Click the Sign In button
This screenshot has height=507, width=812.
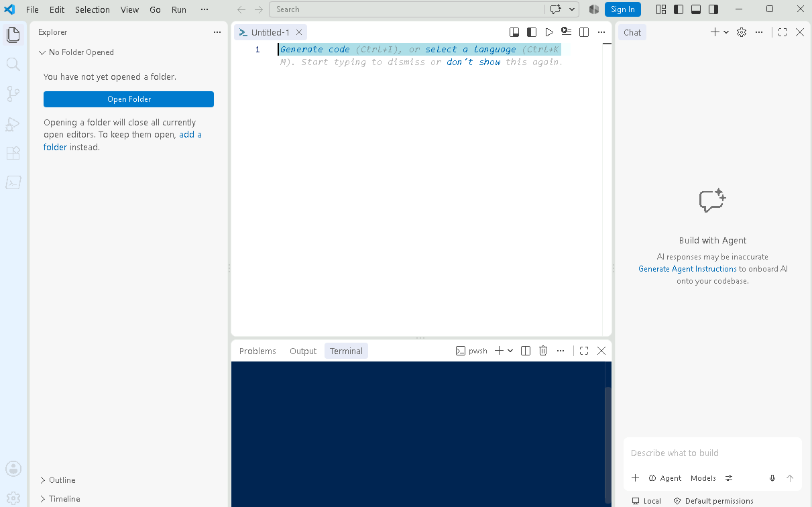(623, 9)
